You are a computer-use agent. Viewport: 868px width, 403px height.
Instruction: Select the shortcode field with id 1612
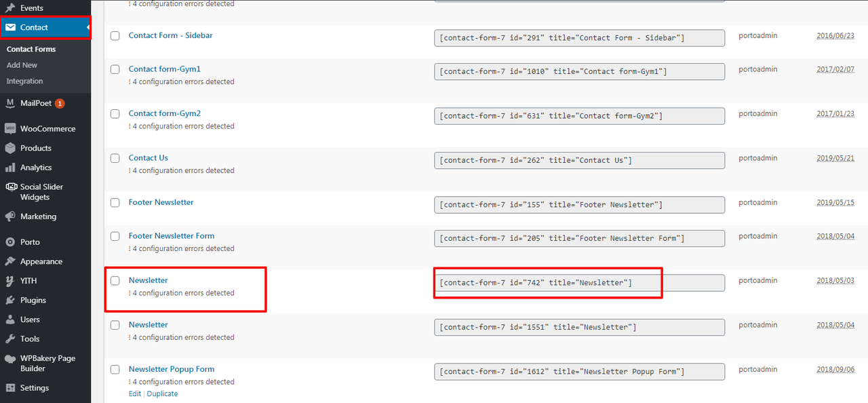pos(579,372)
